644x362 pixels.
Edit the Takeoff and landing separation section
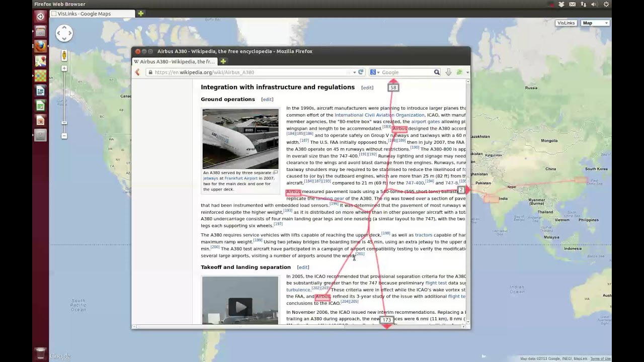click(x=303, y=267)
